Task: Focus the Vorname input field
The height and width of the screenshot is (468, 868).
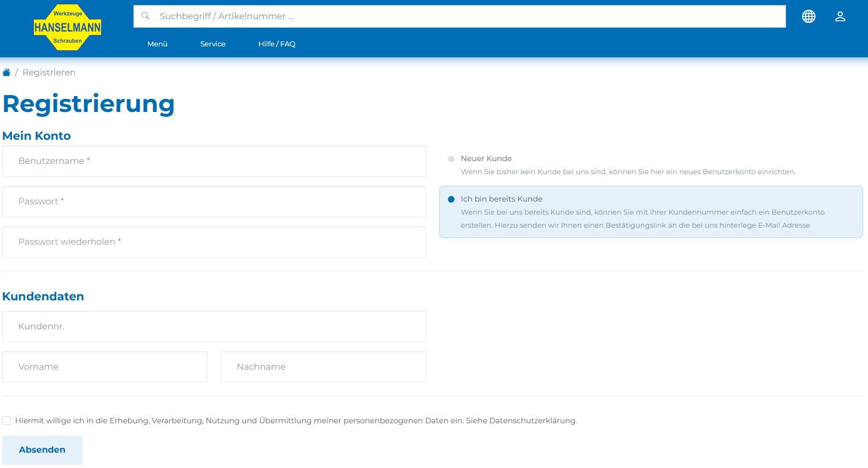Action: point(105,367)
